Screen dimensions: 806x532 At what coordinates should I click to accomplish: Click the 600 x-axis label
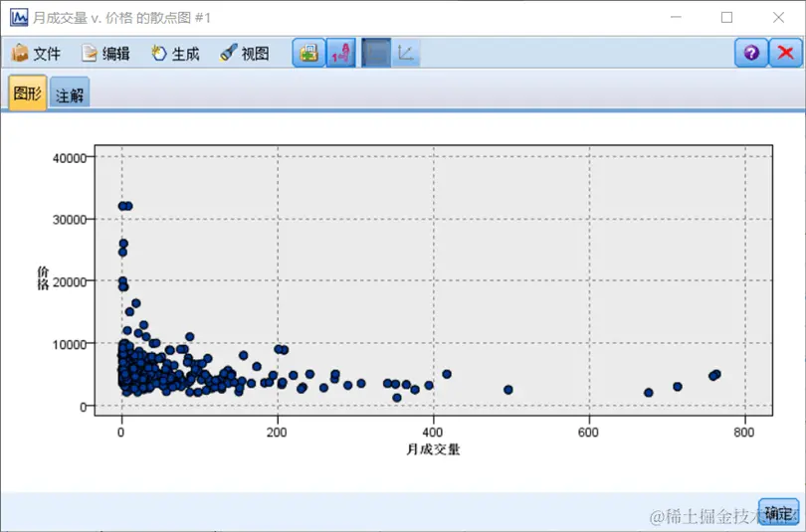tap(588, 433)
